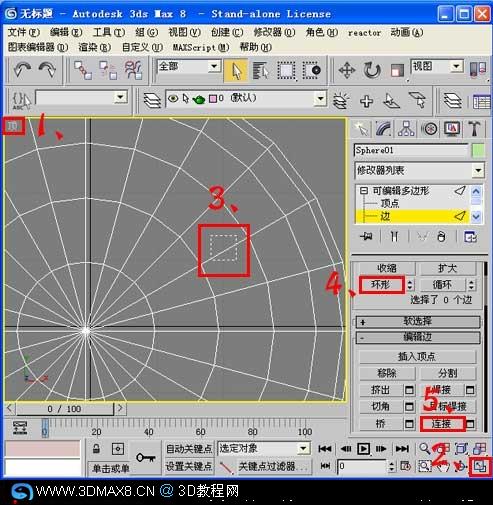Expand the 软选择 rollout
Viewport: 493px width, 505px height.
click(418, 322)
